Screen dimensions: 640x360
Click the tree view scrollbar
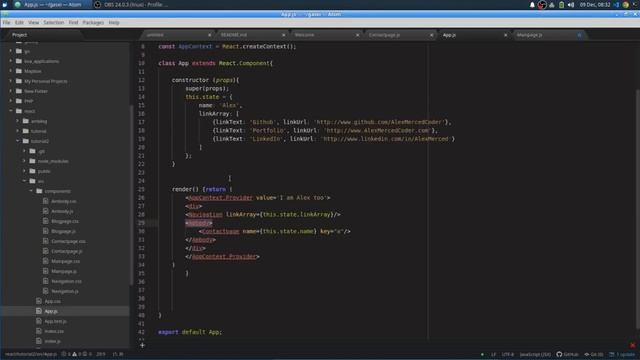(131, 194)
